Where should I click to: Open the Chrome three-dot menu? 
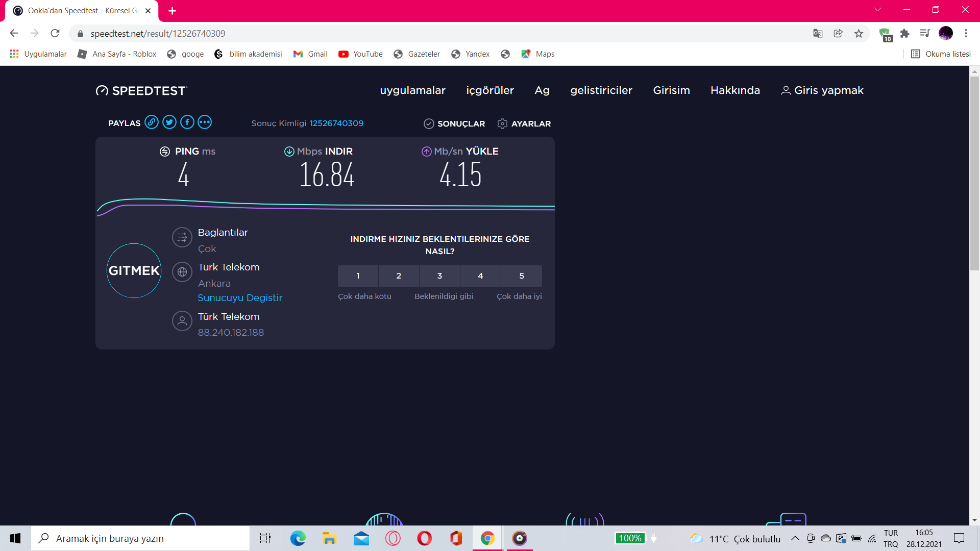(x=966, y=34)
